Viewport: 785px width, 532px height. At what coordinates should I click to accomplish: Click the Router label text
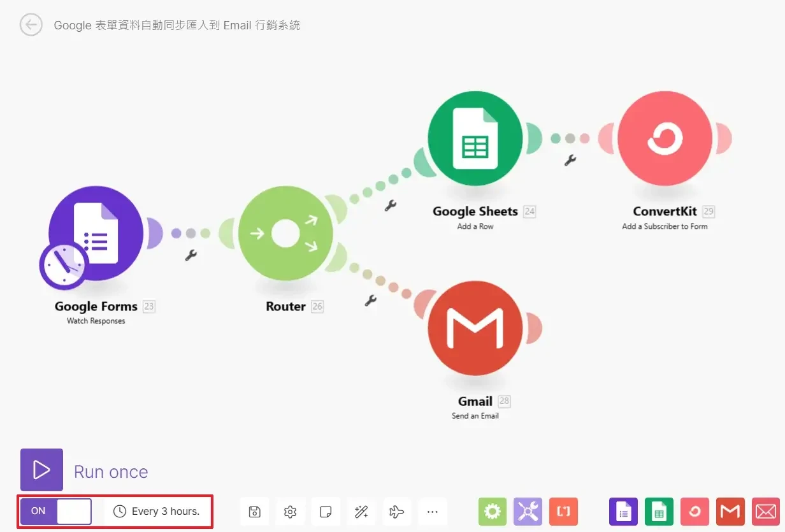(x=285, y=306)
